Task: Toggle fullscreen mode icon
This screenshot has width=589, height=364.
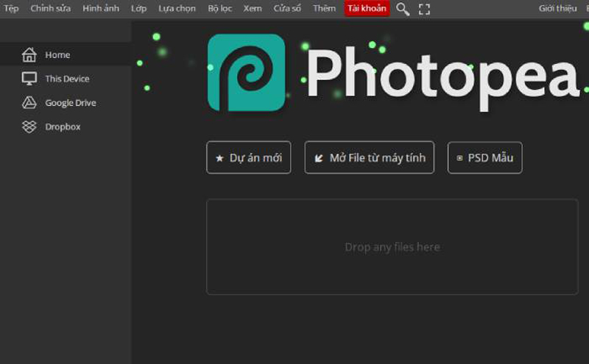Action: tap(424, 9)
